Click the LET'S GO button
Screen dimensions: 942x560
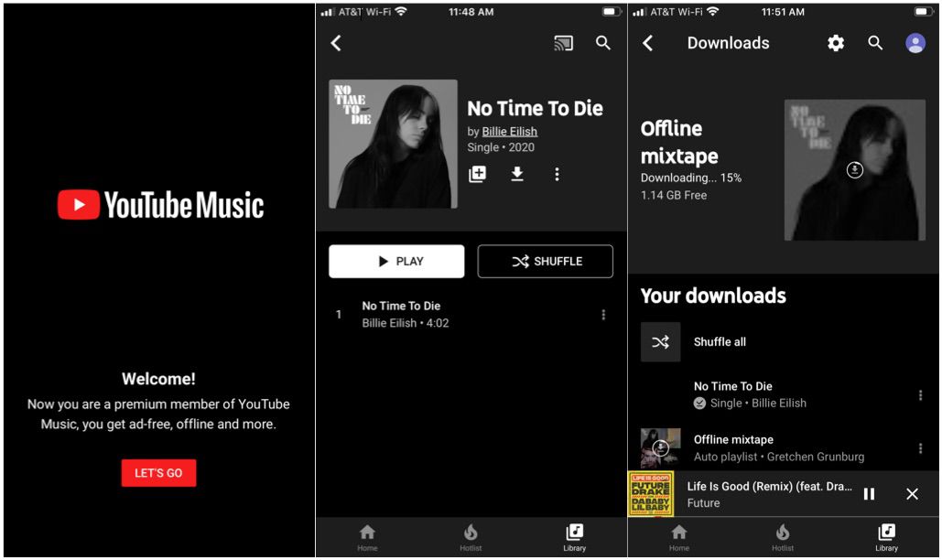coord(158,473)
